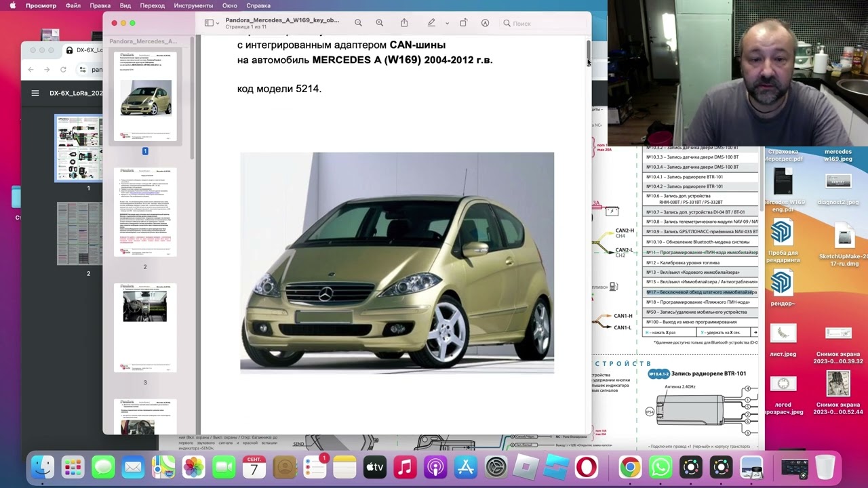The width and height of the screenshot is (868, 488).
Task: Open Launchpad from the Dock
Action: [x=73, y=467]
